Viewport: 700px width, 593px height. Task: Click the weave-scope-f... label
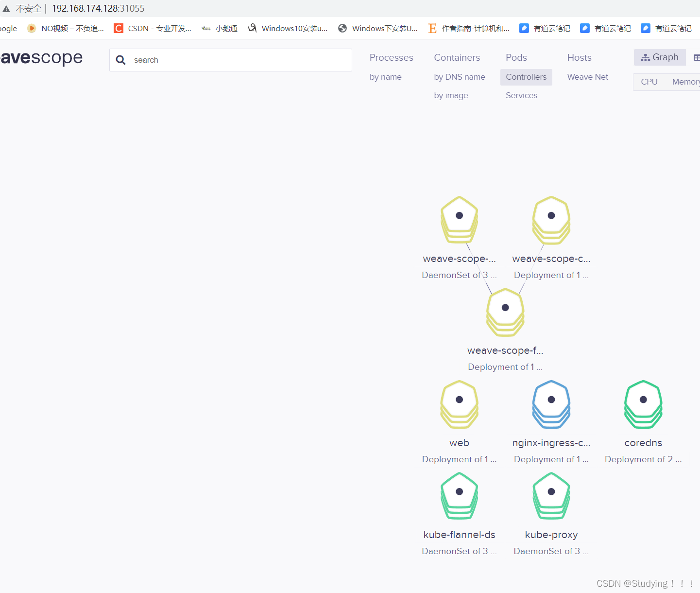pos(505,350)
